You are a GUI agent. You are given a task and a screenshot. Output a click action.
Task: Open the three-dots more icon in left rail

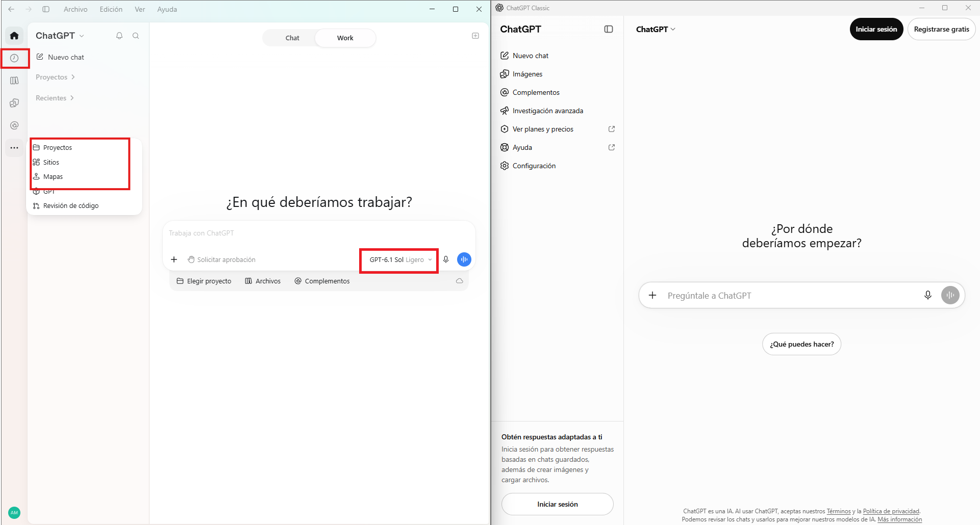pos(14,148)
